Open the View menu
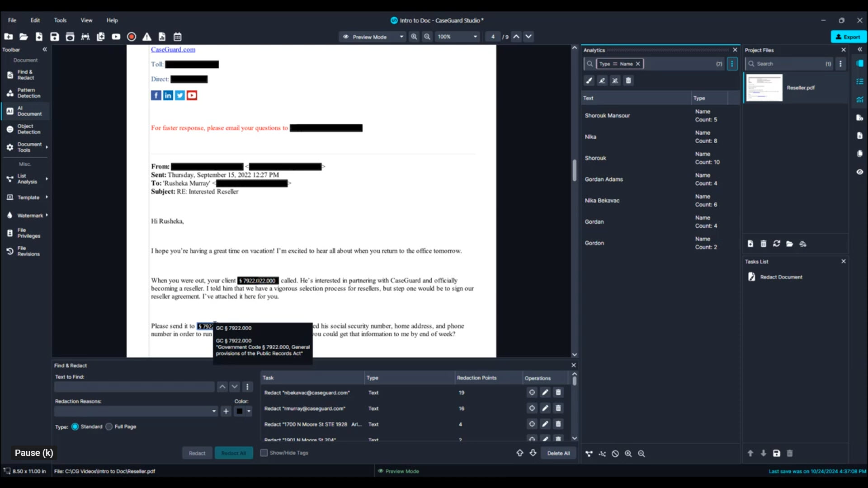The height and width of the screenshot is (488, 868). [86, 20]
